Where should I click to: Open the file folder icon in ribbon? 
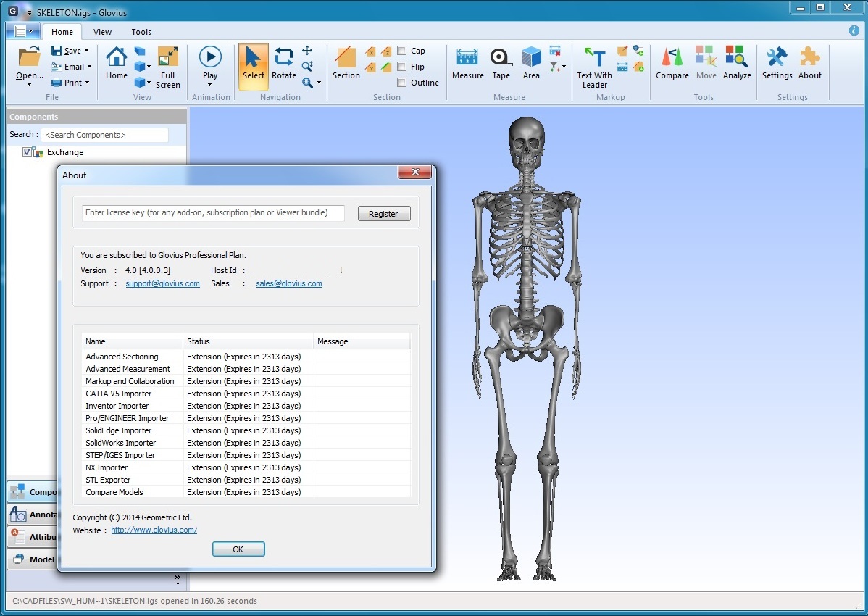click(29, 58)
